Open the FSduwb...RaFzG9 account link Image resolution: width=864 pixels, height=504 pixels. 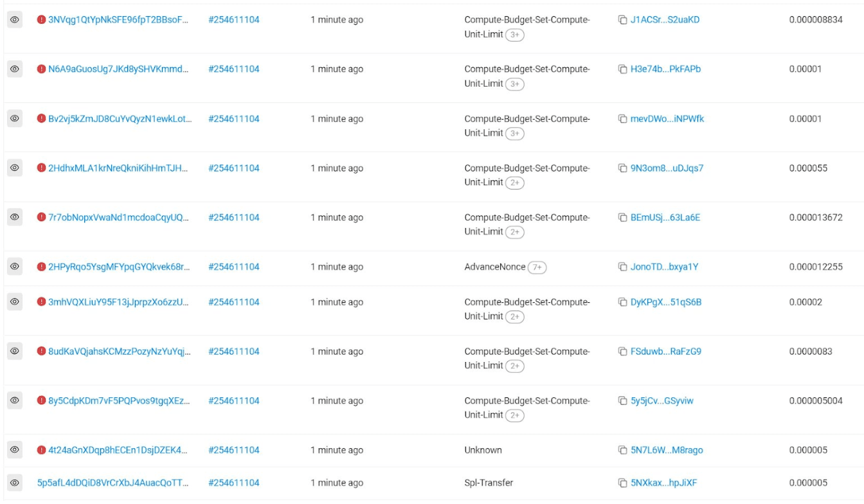pos(666,352)
